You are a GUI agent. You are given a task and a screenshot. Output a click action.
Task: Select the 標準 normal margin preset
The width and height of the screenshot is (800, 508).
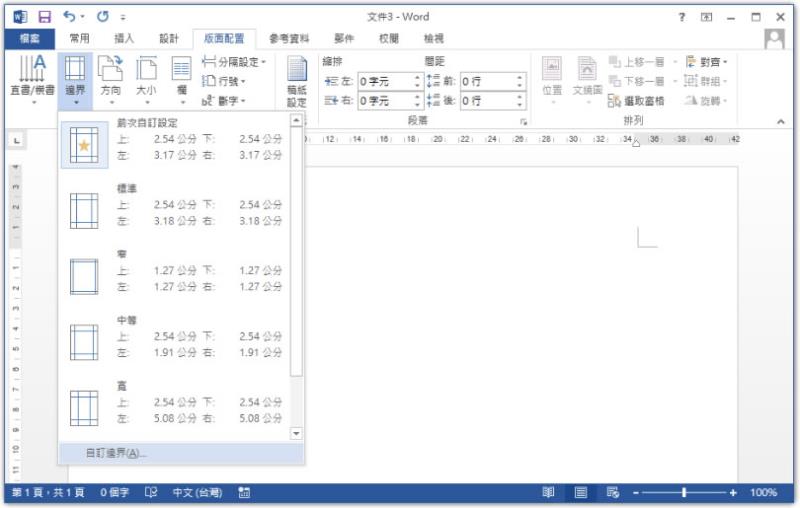point(174,209)
